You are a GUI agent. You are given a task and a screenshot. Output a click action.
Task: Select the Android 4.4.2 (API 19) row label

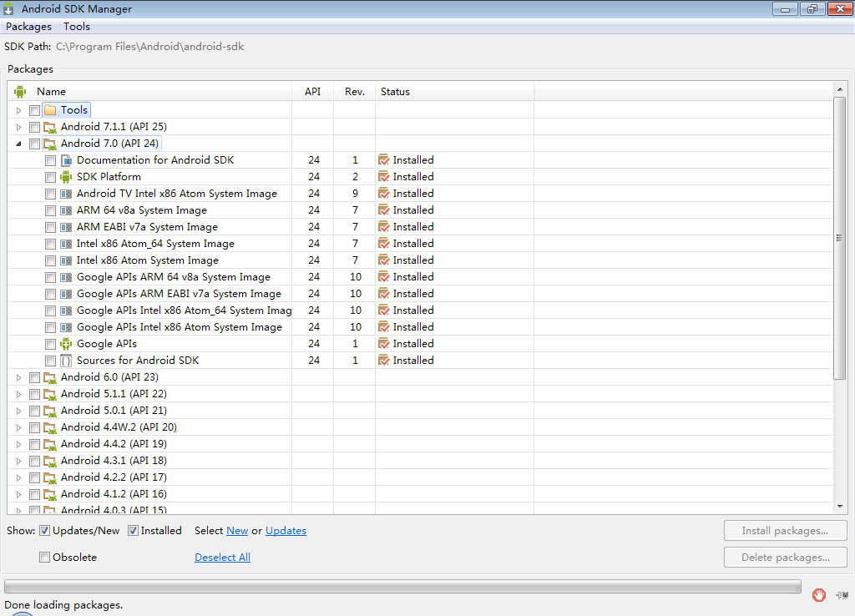(x=114, y=444)
